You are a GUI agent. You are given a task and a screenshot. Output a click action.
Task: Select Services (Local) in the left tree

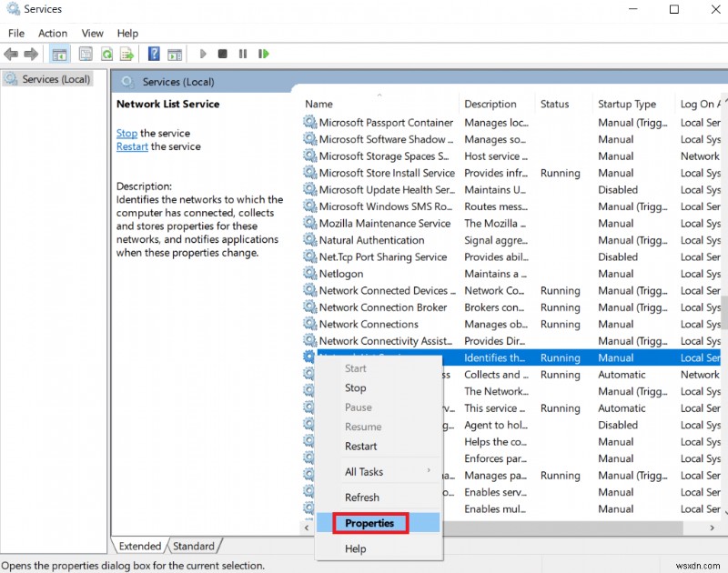coord(56,79)
